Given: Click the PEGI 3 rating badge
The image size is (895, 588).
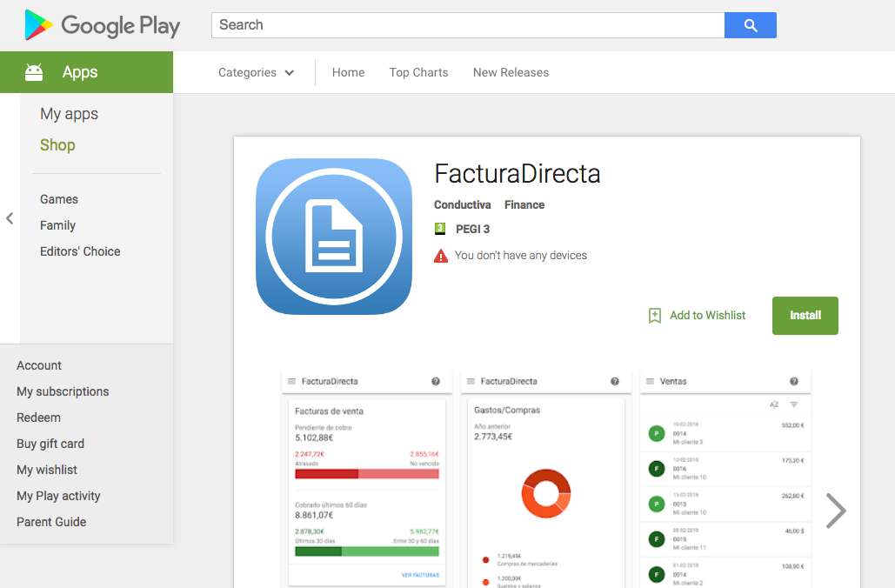Looking at the screenshot, I should (439, 229).
